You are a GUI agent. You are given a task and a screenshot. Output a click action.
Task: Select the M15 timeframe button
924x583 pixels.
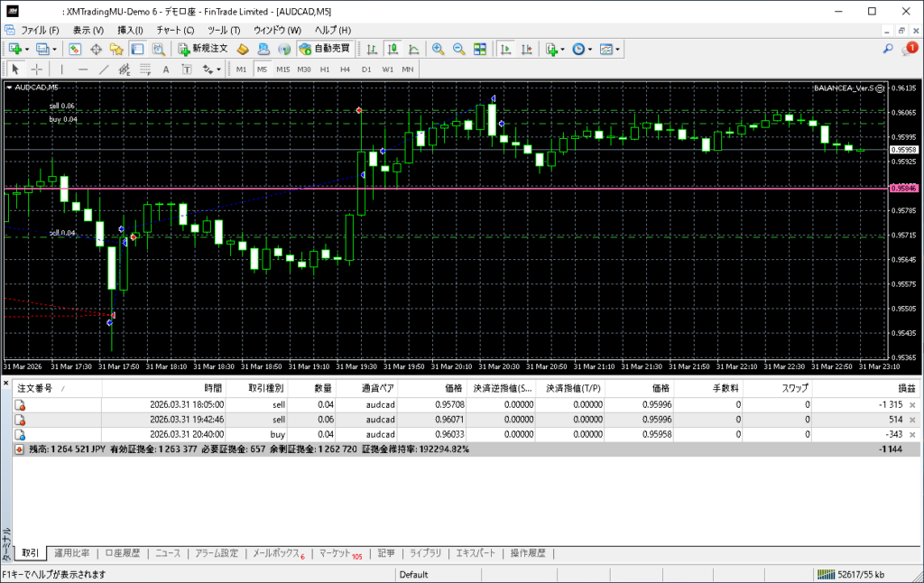pos(283,69)
